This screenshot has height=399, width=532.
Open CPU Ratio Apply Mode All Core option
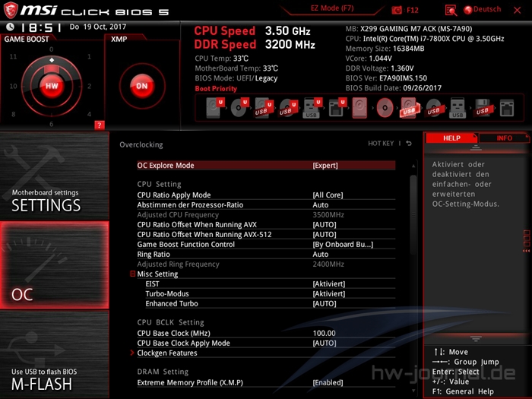(x=266, y=195)
